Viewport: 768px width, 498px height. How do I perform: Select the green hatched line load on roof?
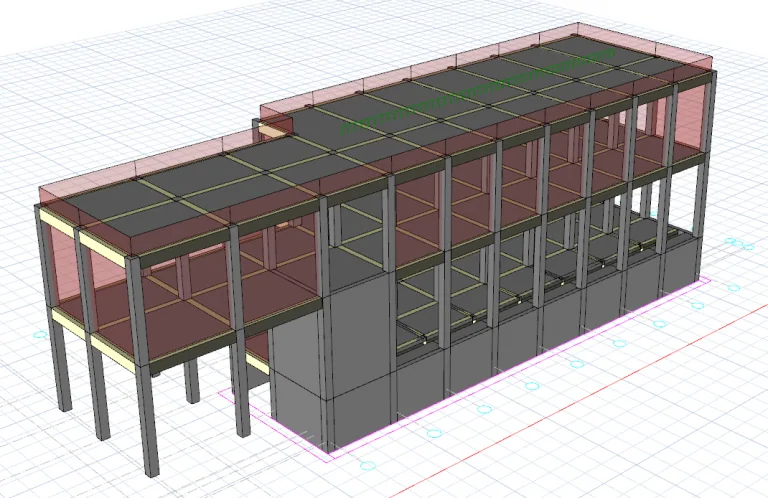(478, 91)
